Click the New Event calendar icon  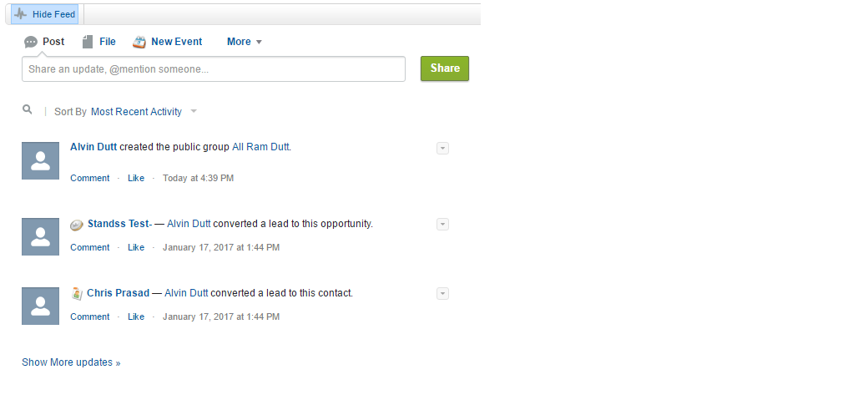(139, 42)
